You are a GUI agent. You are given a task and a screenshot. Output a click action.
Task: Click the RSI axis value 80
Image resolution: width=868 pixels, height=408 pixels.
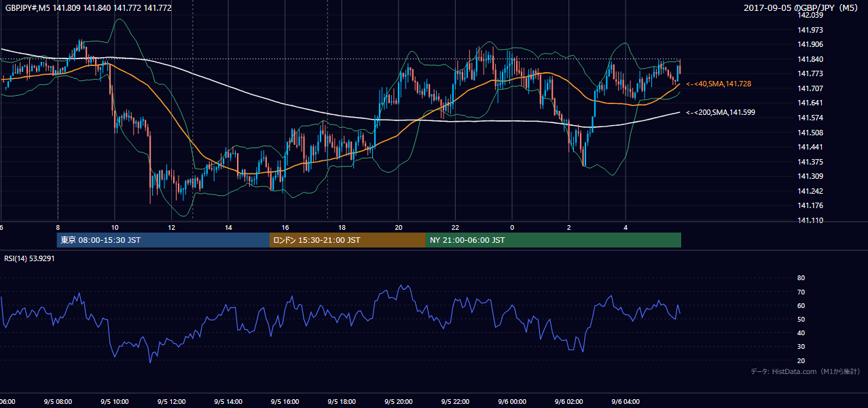[x=801, y=278]
